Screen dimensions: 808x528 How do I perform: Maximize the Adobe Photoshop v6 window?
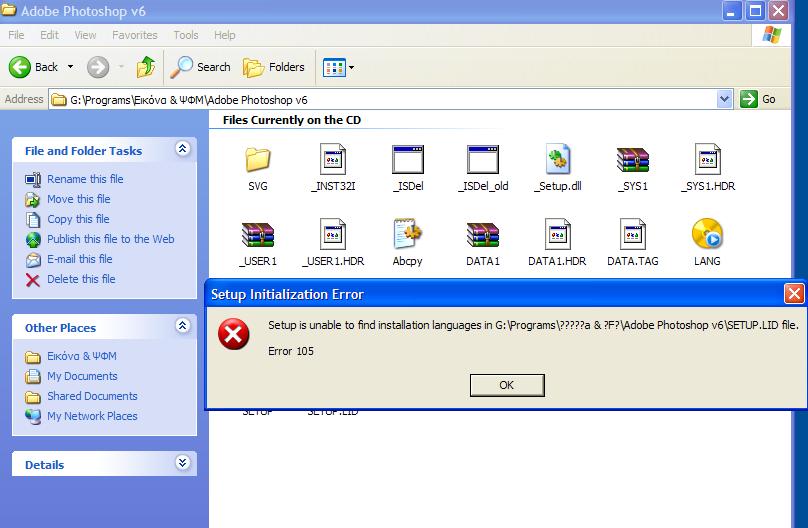click(755, 11)
